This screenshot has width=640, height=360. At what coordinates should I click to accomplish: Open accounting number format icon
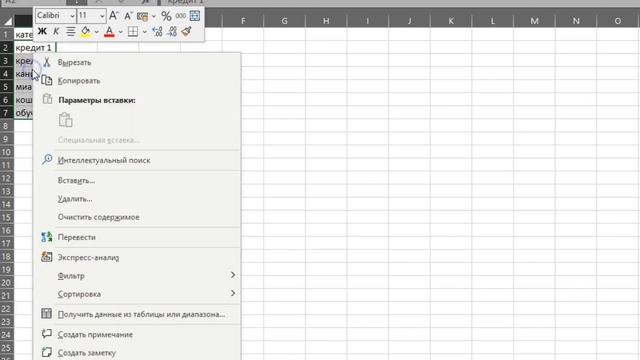(142, 16)
